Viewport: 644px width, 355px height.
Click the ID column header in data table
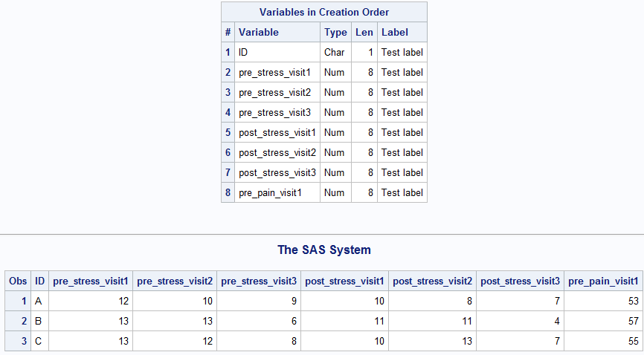(40, 281)
